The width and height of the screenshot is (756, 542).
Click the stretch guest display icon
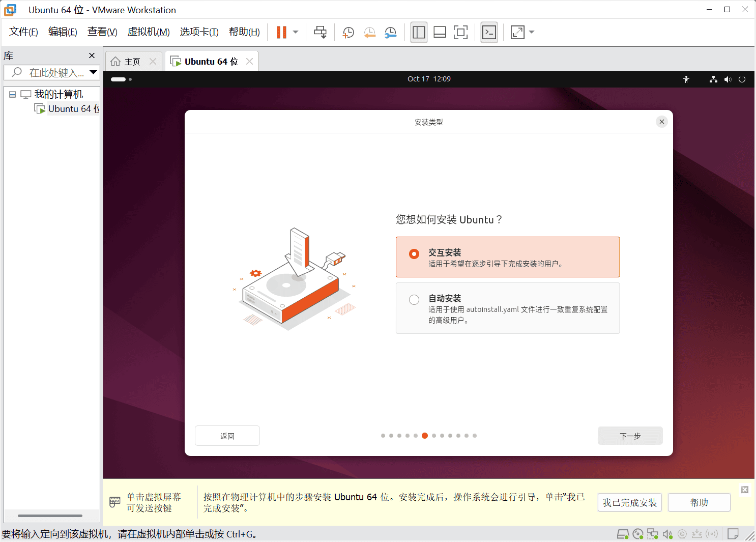(517, 33)
